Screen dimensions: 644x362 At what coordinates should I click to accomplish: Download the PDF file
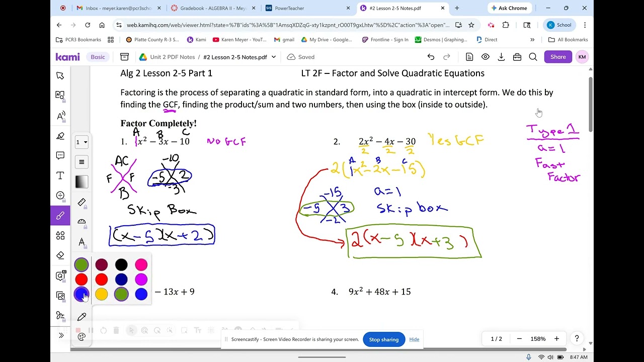tap(501, 57)
